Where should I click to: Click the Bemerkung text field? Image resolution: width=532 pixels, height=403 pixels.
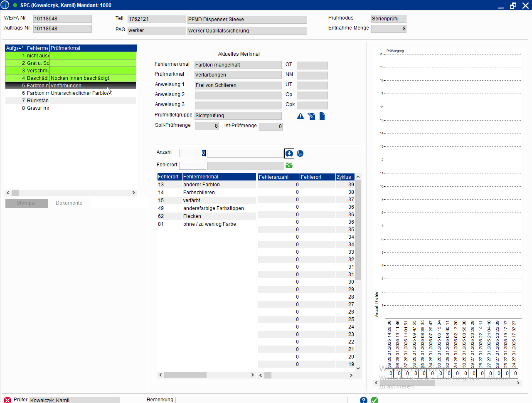tap(261, 400)
